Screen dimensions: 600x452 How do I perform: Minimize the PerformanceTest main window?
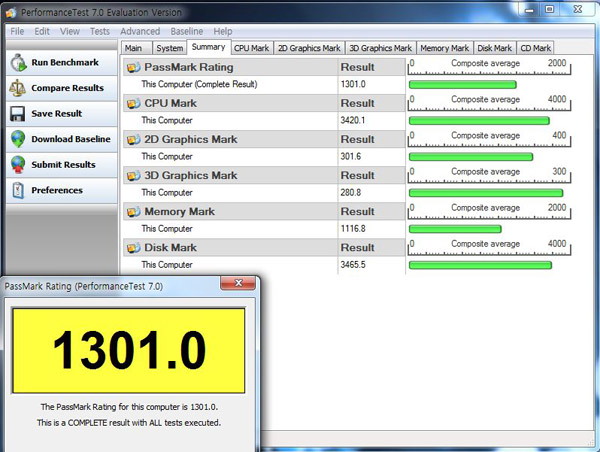point(529,10)
